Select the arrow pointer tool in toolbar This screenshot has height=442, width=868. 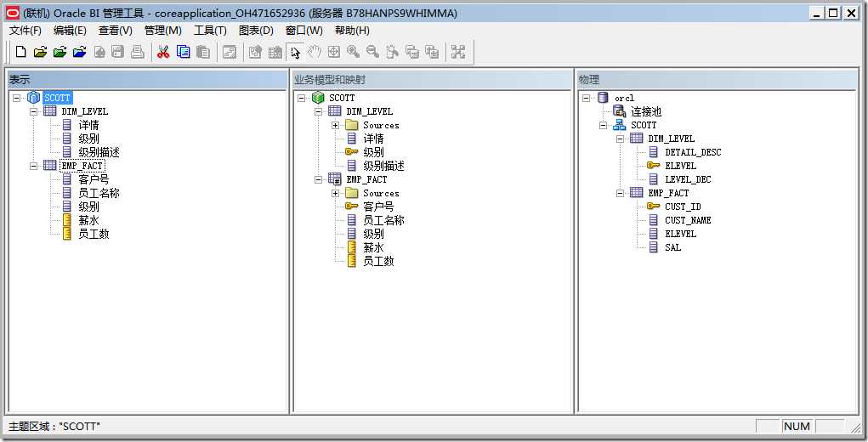tap(295, 52)
